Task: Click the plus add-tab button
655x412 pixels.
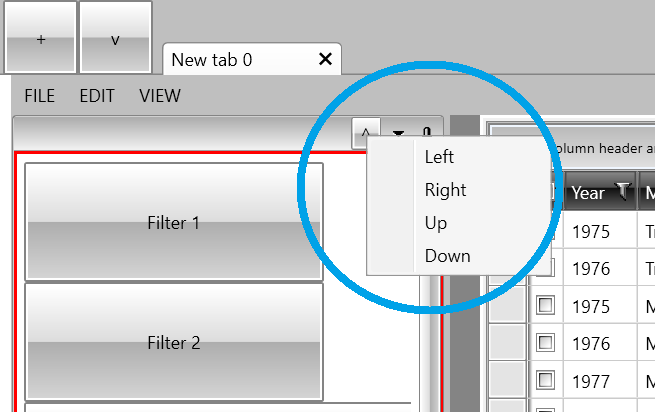Action: [41, 38]
